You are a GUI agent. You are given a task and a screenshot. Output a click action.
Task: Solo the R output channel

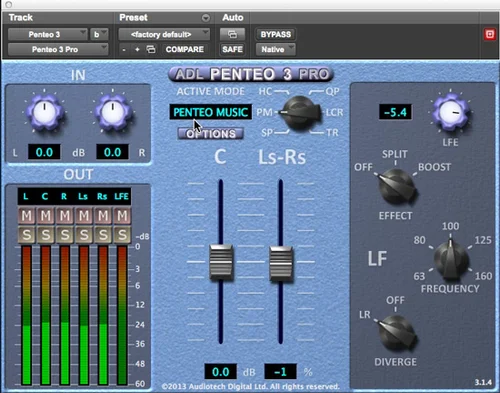point(65,235)
